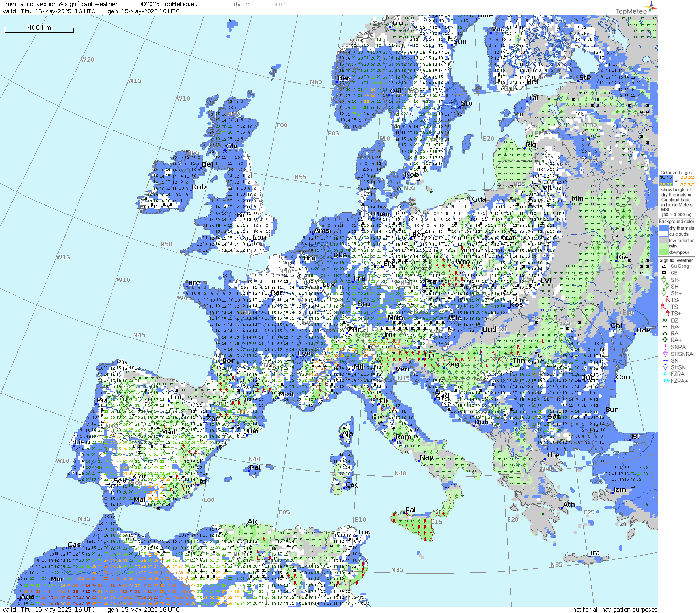
Task: Click the CB cloud symbol in the legend
Action: pos(663,273)
